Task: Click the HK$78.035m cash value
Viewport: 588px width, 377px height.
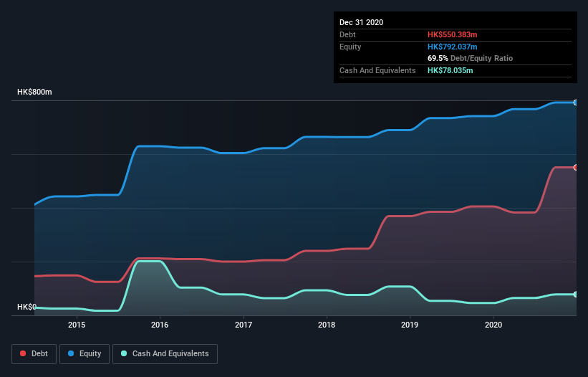Action: click(450, 70)
